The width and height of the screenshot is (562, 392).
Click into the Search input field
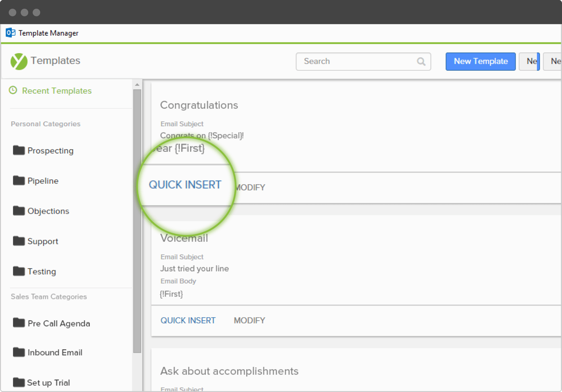(x=356, y=62)
